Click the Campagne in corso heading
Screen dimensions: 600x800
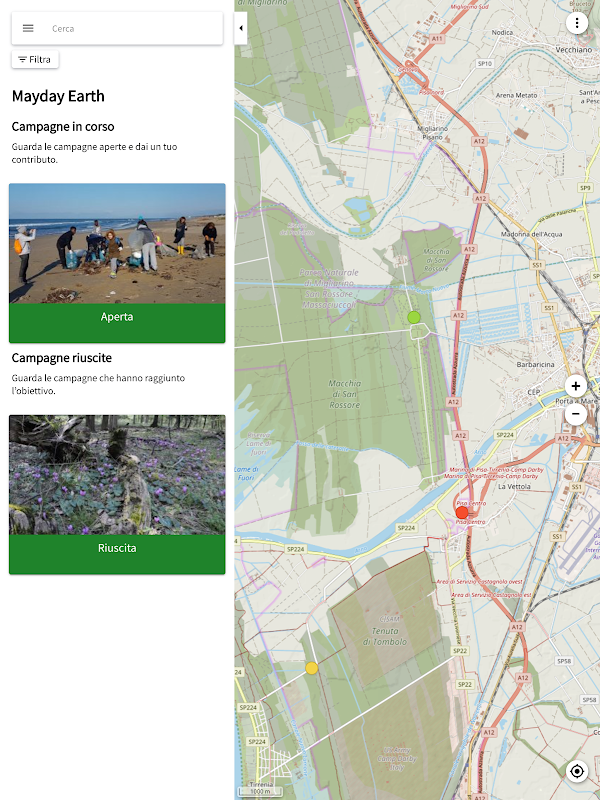63,127
